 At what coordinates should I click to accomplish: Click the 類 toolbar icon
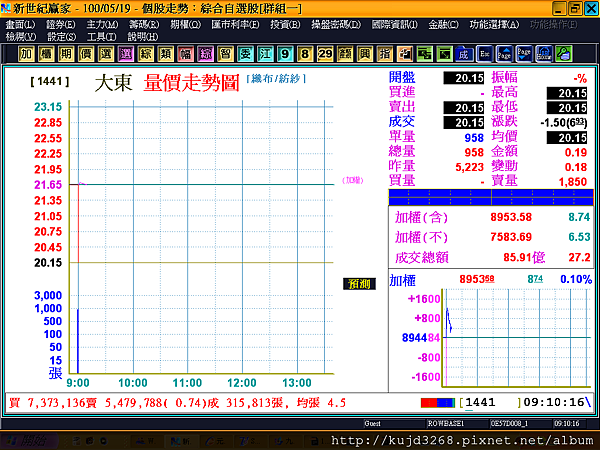(165, 54)
